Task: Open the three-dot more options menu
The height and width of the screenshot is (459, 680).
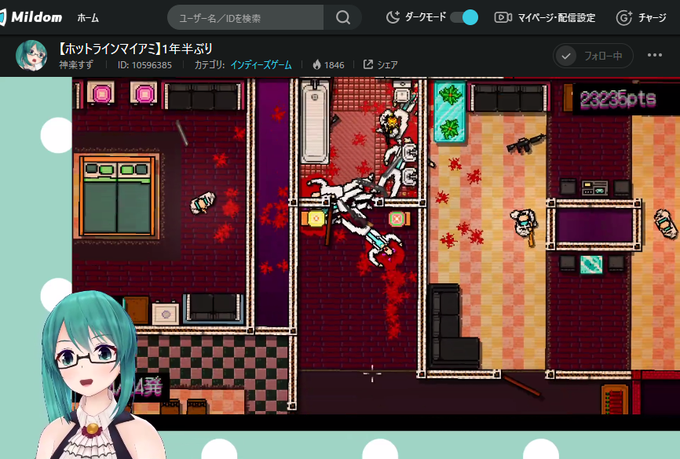Action: point(654,55)
